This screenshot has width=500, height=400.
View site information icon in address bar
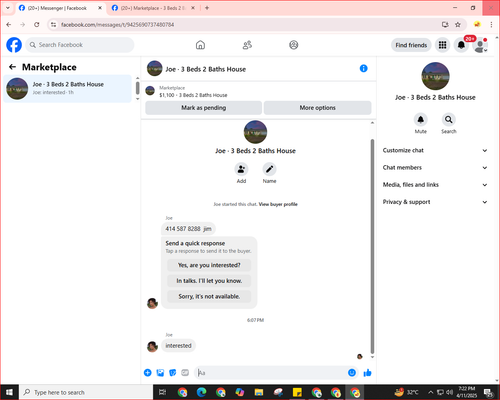point(54,25)
